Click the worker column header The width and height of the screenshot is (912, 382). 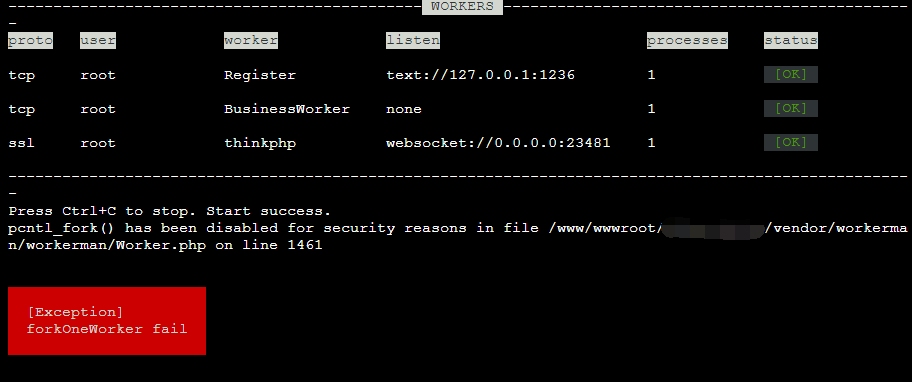251,40
